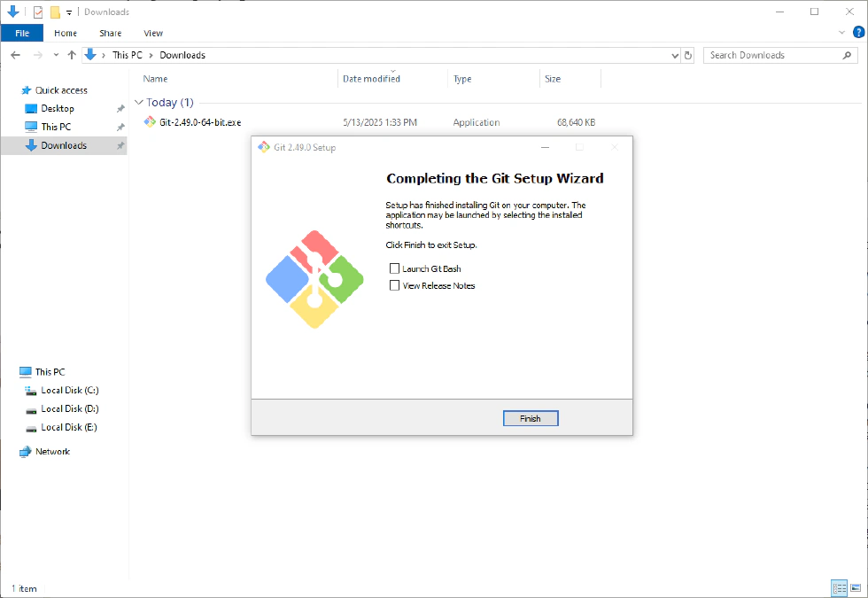Collapse the Today (1) file group
868x598 pixels.
(138, 103)
